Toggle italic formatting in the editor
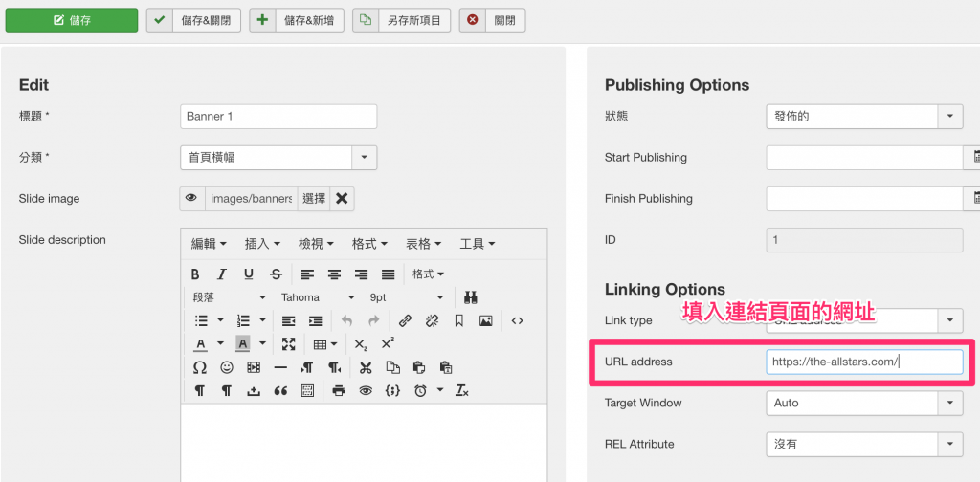This screenshot has height=482, width=980. coord(222,274)
